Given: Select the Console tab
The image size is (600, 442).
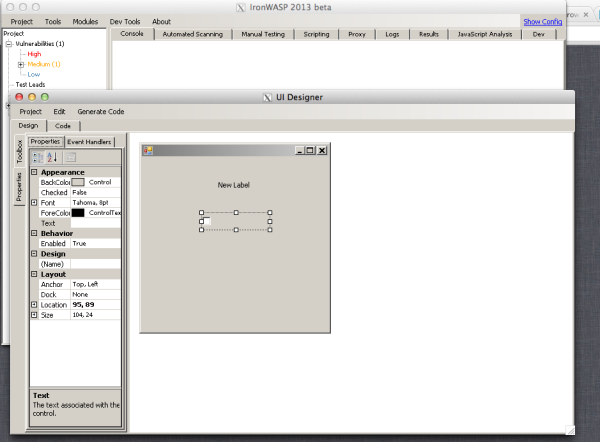Looking at the screenshot, I should click(x=132, y=34).
